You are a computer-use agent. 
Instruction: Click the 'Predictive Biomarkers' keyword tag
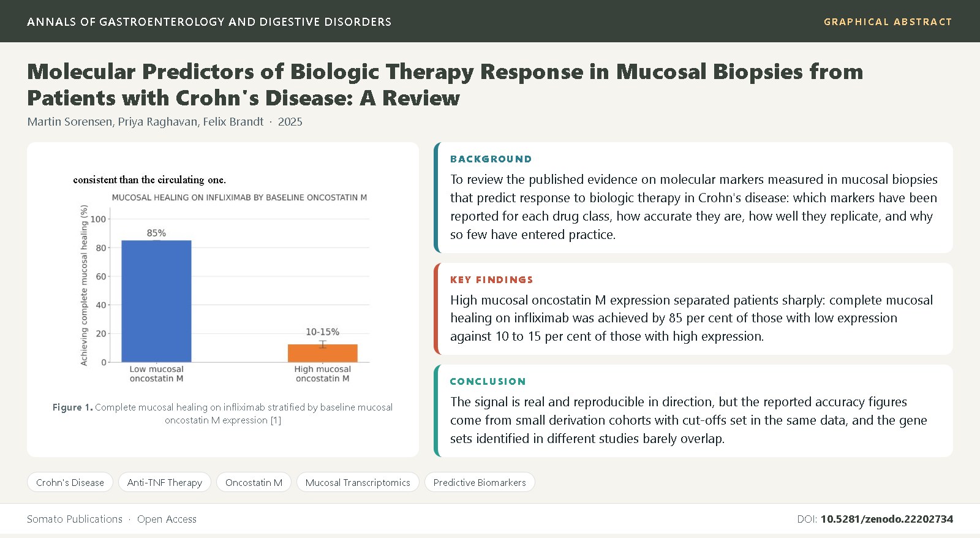pyautogui.click(x=480, y=483)
